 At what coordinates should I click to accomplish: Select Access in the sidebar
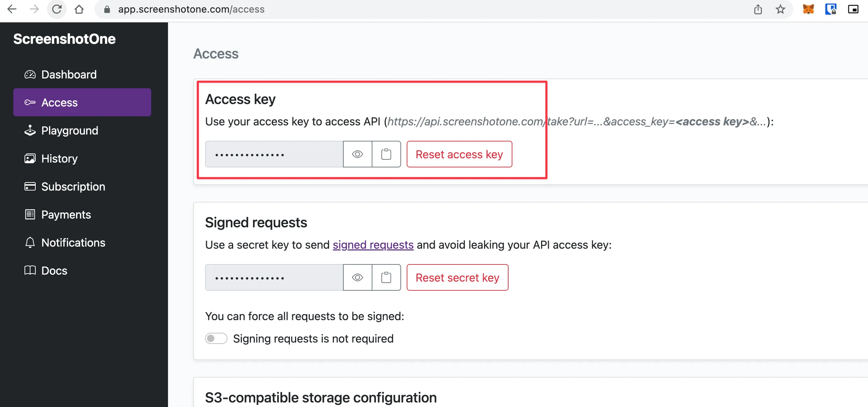[59, 102]
